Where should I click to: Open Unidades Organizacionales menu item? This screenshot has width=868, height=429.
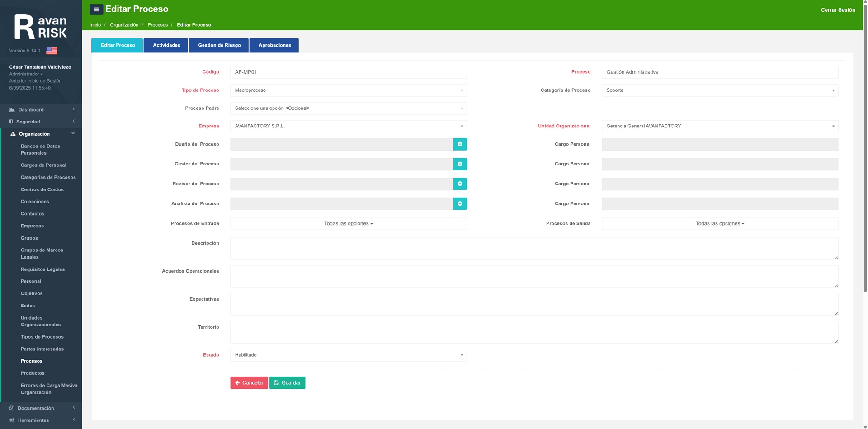click(x=41, y=321)
